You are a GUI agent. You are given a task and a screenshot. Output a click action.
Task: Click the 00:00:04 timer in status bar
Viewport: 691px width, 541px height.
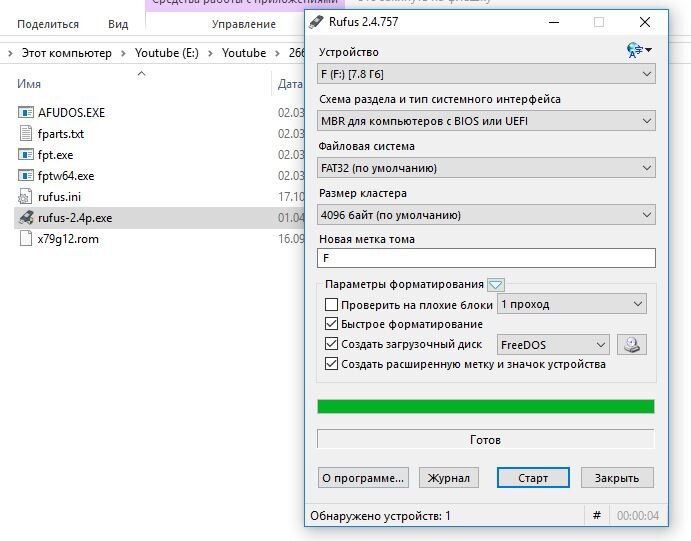point(638,515)
